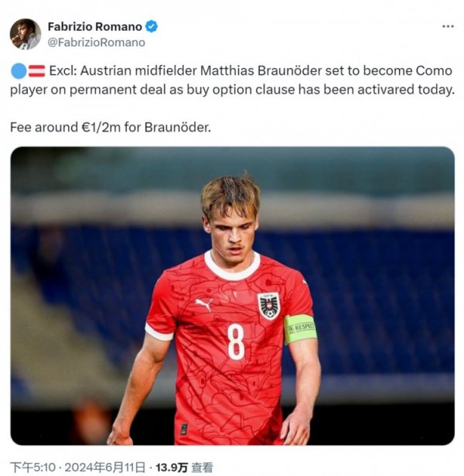Viewport: 464px width, 476px height.
Task: Click the Austrian flag emoji
Action: (36, 71)
